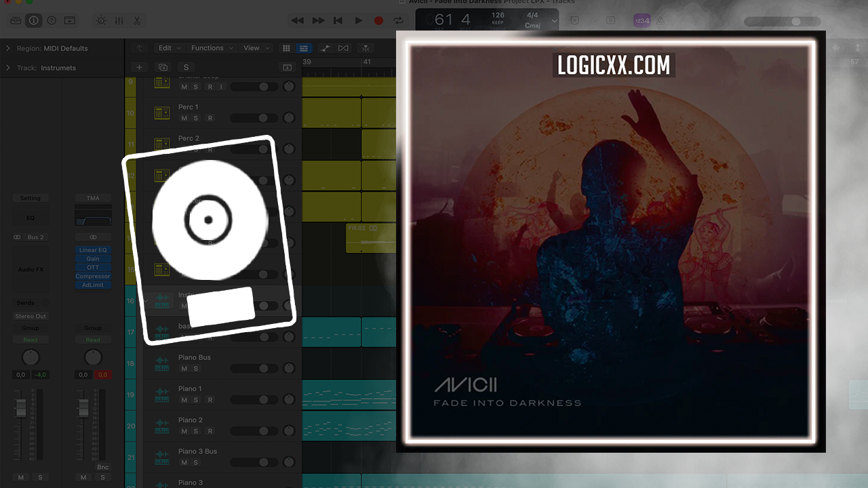Open the Mixer using sliders icon
The image size is (868, 488).
119,20
